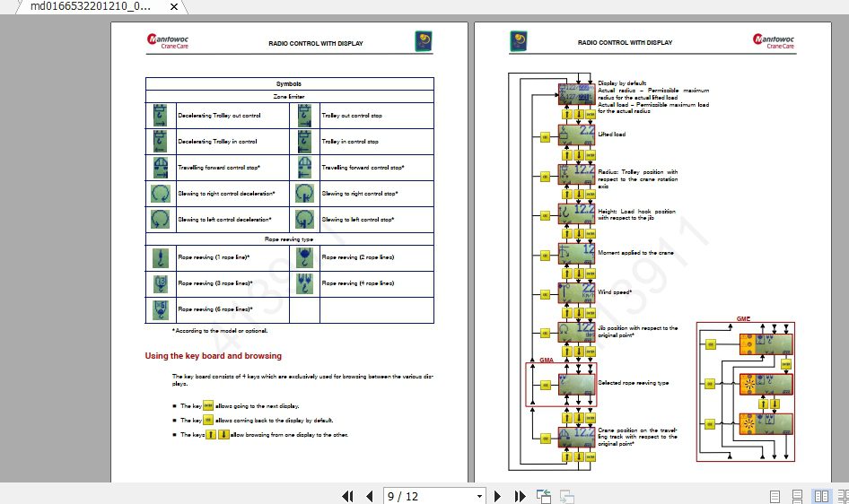Click the 'Zone limiter' table row
849x504 pixels.
point(289,96)
